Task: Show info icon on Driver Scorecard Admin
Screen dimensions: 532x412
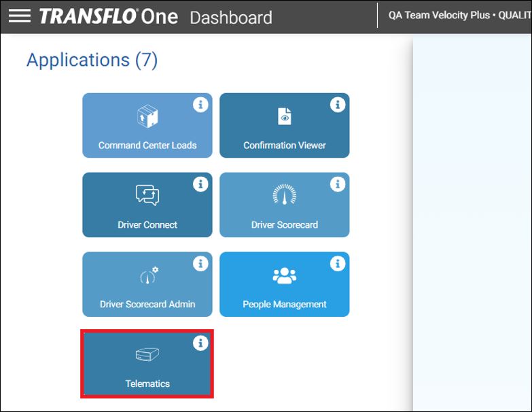Action: 200,263
